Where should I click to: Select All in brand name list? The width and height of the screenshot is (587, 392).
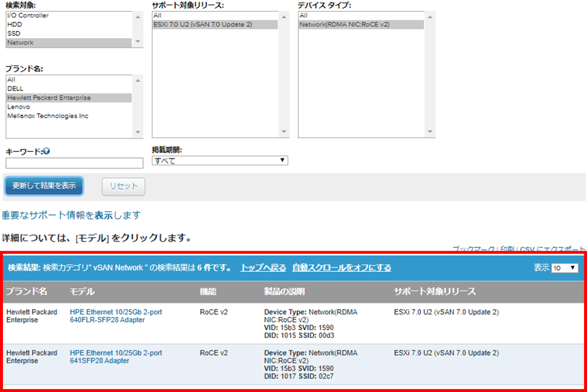pyautogui.click(x=69, y=79)
